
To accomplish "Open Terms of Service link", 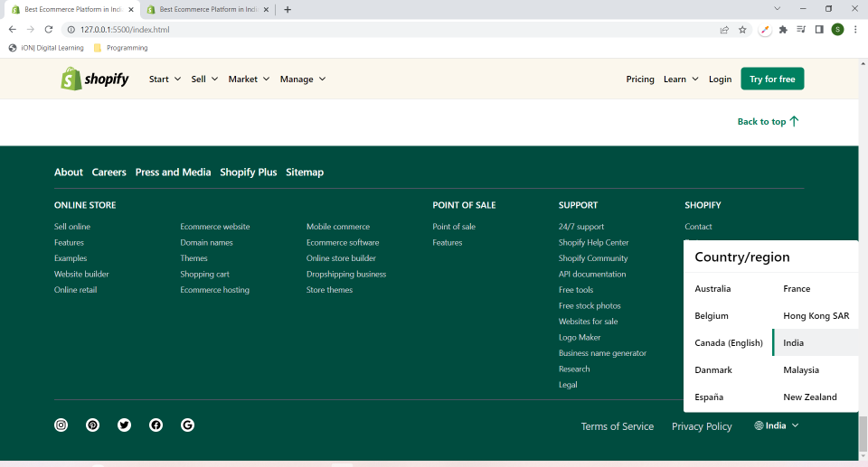I will click(618, 426).
